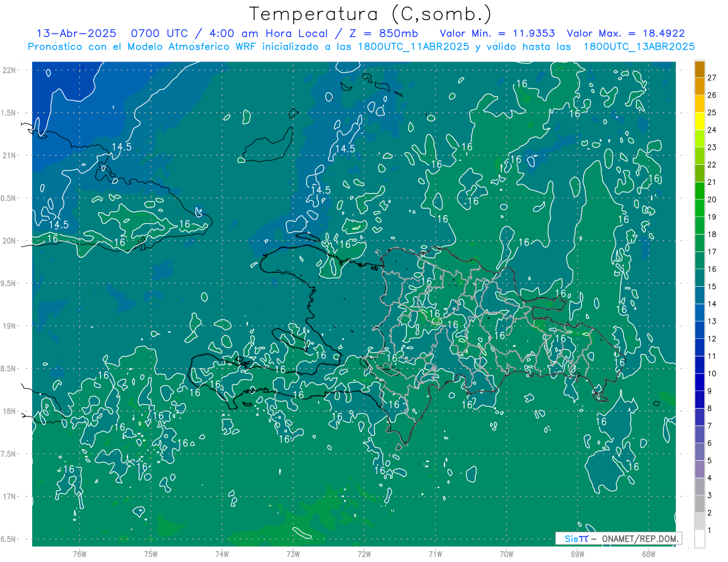Click the '8.5N' latitude axis label
The height and width of the screenshot is (562, 728).
pos(9,369)
